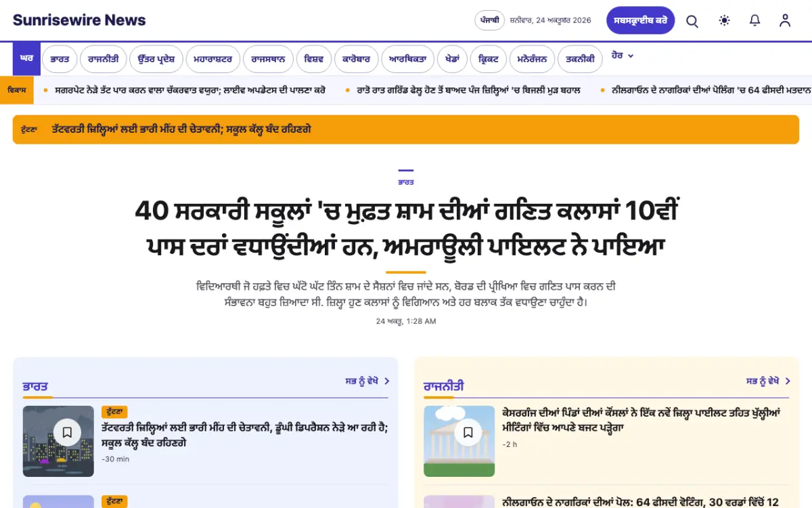Open the ਉੱਤਰ ਪ੍ਰਦੇਸ਼ nav tab
This screenshot has width=812, height=508.
point(156,59)
